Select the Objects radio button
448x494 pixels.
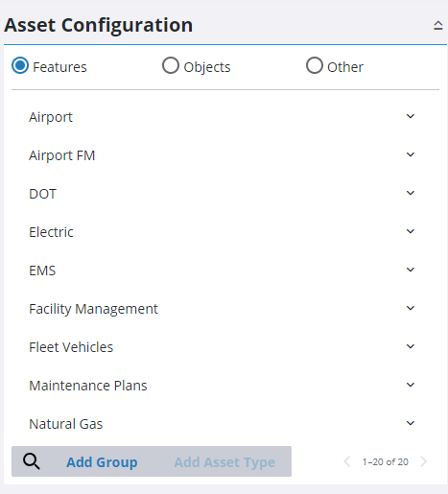171,65
